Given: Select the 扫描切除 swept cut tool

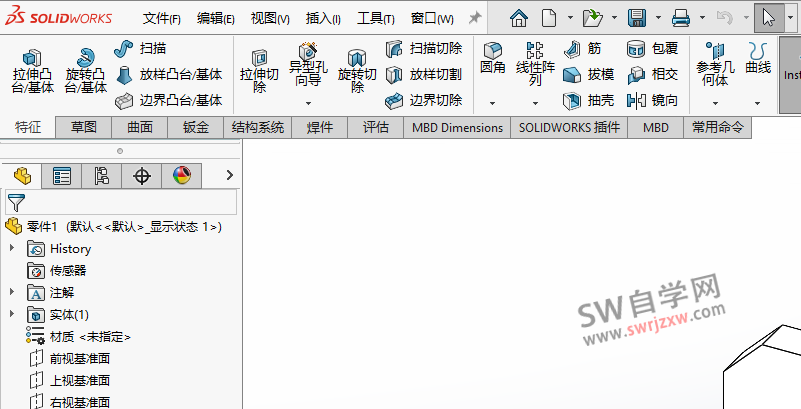Looking at the screenshot, I should (423, 49).
